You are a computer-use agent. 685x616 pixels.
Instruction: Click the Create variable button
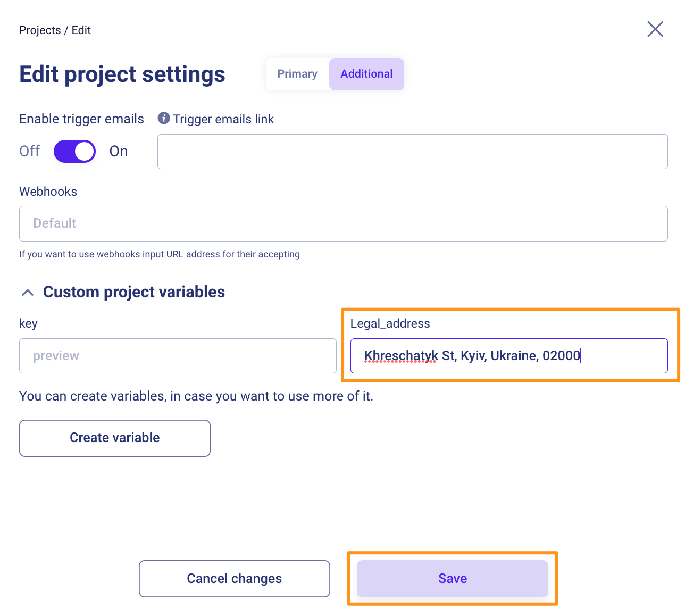point(115,438)
